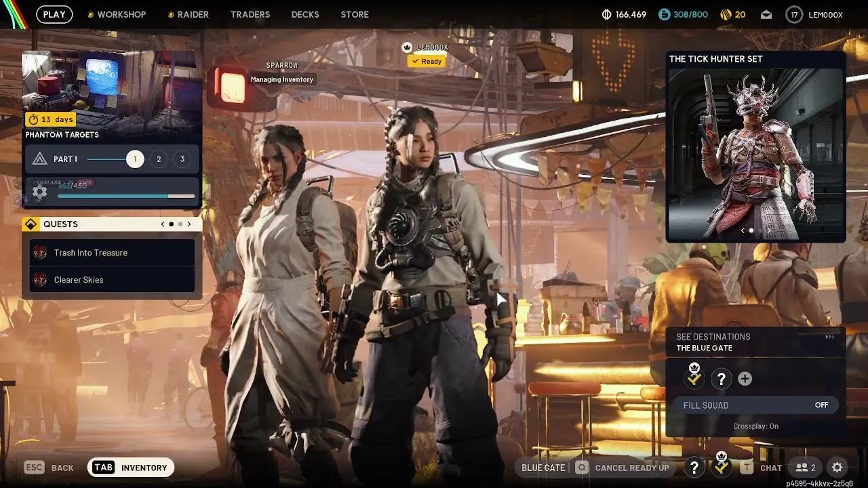Select first Quests page dot
Viewport: 868px width, 488px height.
click(x=172, y=224)
